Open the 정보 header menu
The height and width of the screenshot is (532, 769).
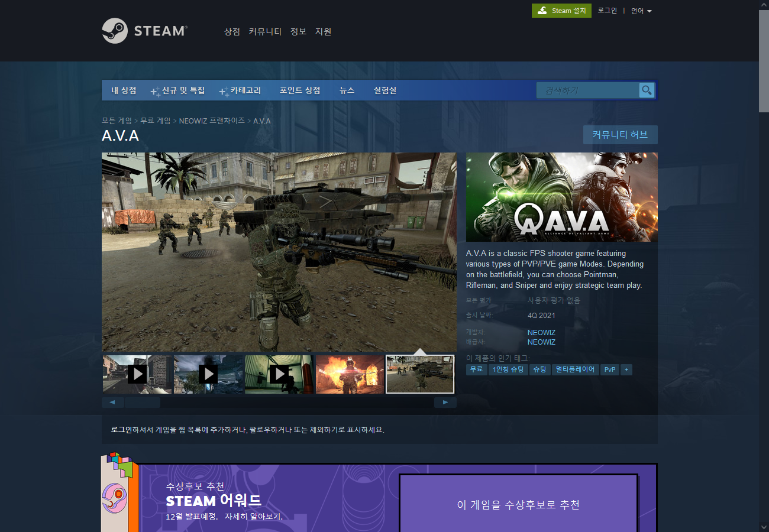point(298,31)
